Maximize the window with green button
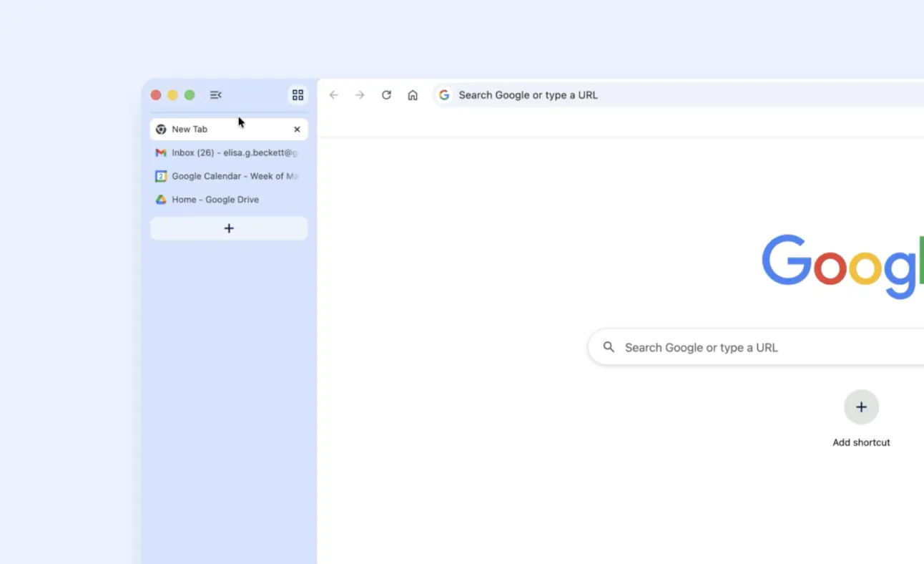The width and height of the screenshot is (924, 564). (x=190, y=95)
